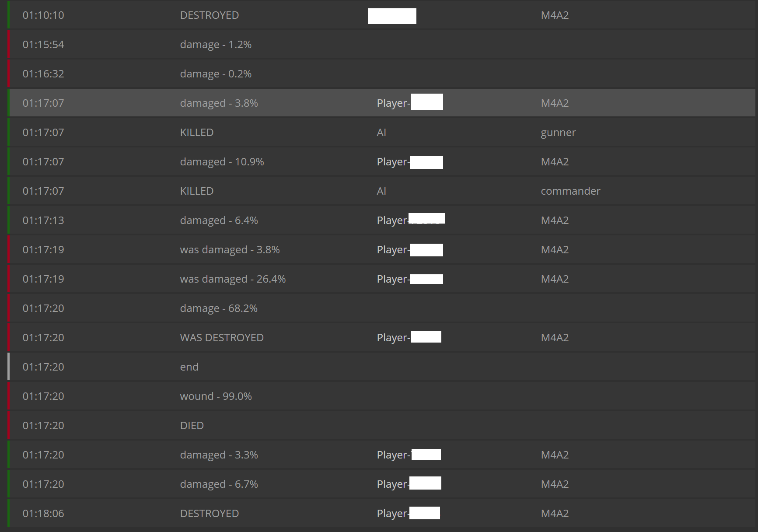Click the 01:17:13 damaged - 6.4% entry
This screenshot has height=532, width=758.
[x=219, y=220]
